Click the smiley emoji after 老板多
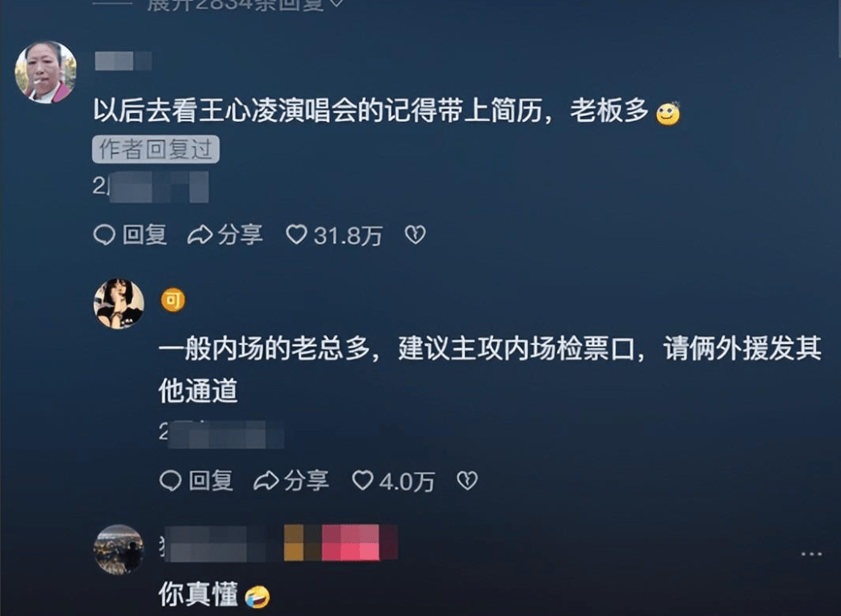The image size is (841, 616). tap(667, 113)
